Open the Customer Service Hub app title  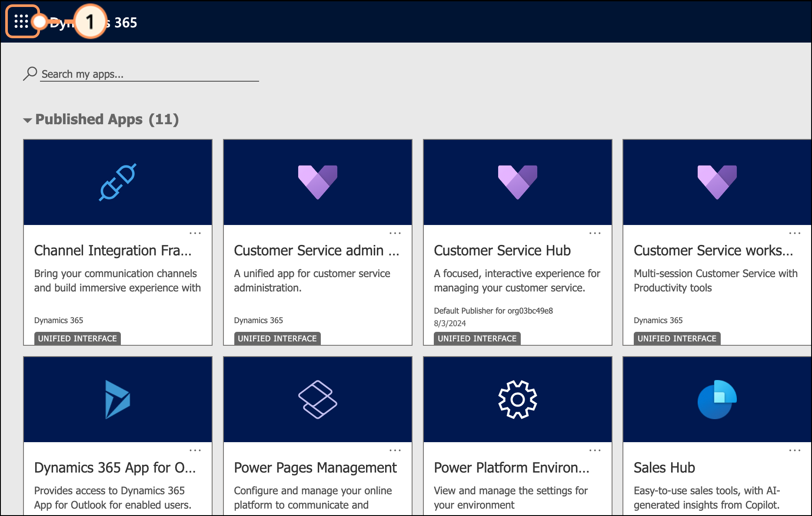tap(502, 251)
